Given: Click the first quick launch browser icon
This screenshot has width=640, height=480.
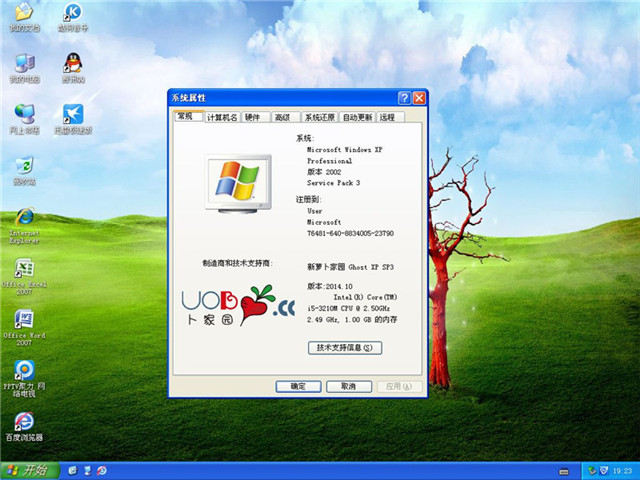Looking at the screenshot, I should tap(73, 470).
